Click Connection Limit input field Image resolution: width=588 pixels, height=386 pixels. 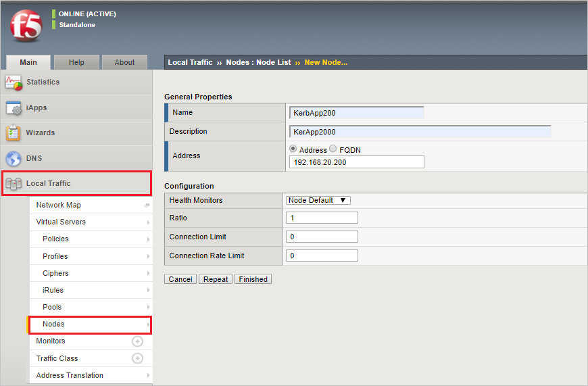(x=322, y=237)
